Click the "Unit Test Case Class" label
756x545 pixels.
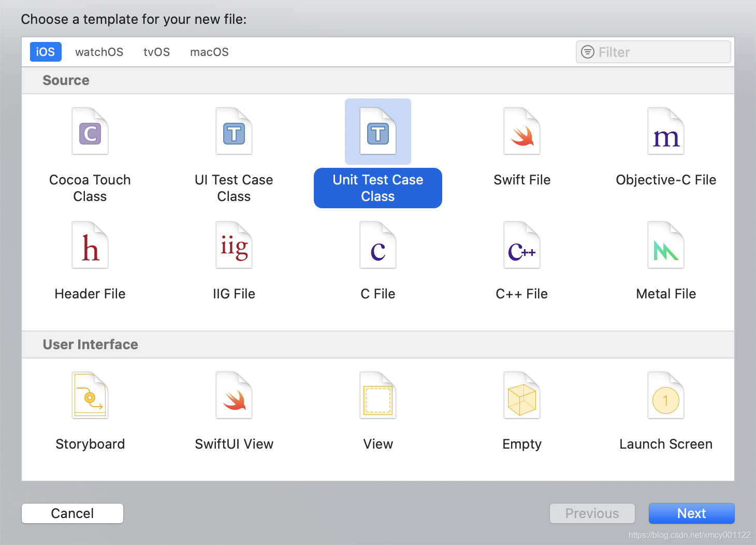[378, 188]
